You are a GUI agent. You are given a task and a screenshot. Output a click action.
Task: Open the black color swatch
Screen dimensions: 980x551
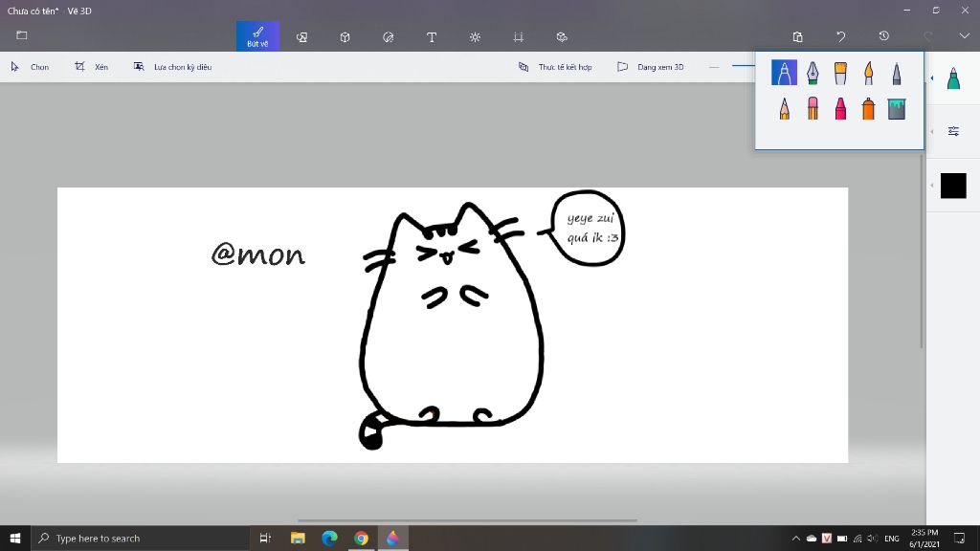pos(953,186)
